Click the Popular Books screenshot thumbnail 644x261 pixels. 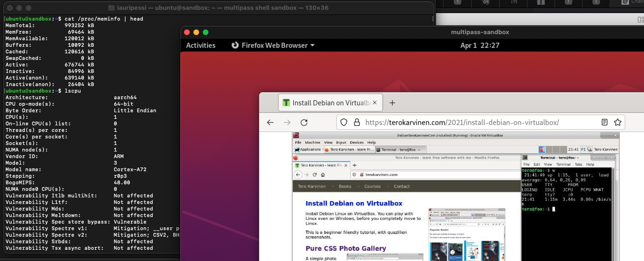(467, 234)
